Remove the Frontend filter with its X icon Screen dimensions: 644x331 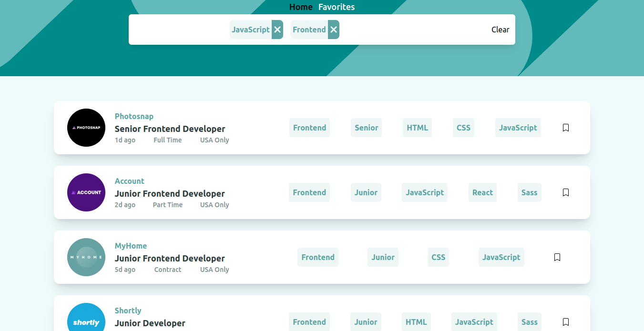point(334,30)
